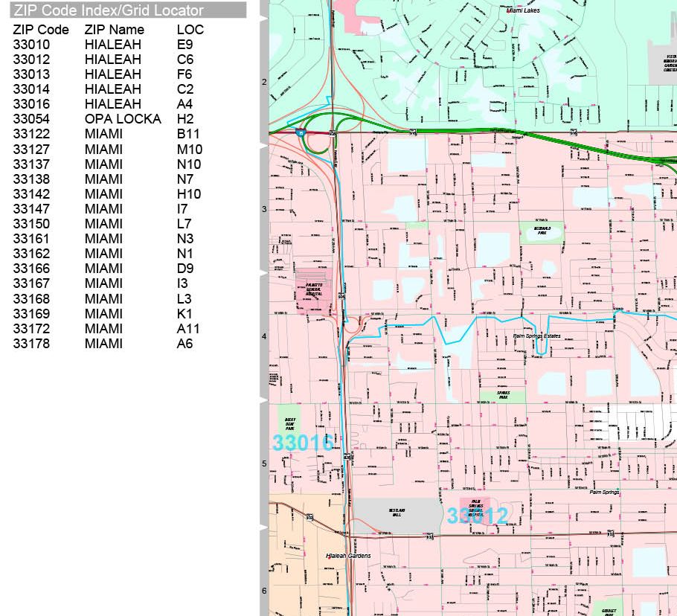Click the Palm Springs General Hospital block

pyautogui.click(x=475, y=509)
